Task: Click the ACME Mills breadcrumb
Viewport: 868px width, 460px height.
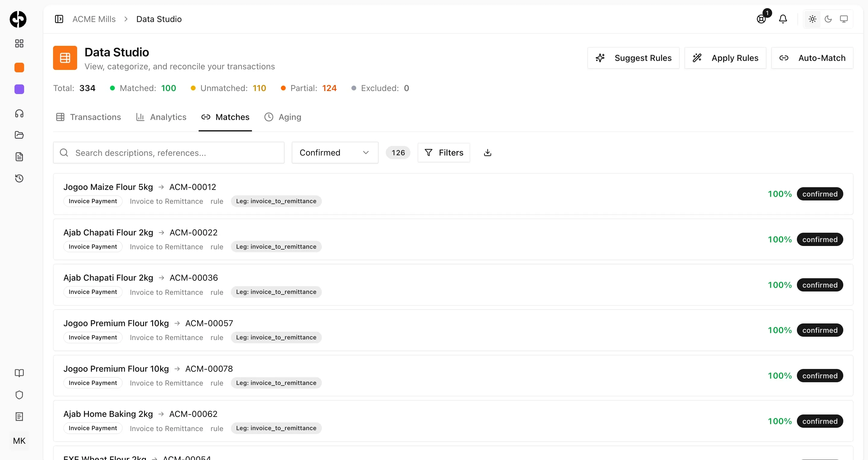Action: 94,19
